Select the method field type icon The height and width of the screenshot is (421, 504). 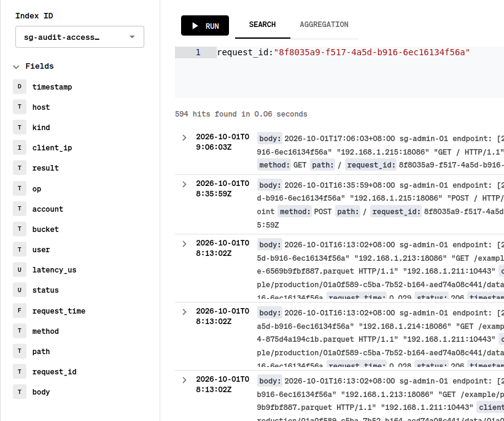pyautogui.click(x=20, y=331)
